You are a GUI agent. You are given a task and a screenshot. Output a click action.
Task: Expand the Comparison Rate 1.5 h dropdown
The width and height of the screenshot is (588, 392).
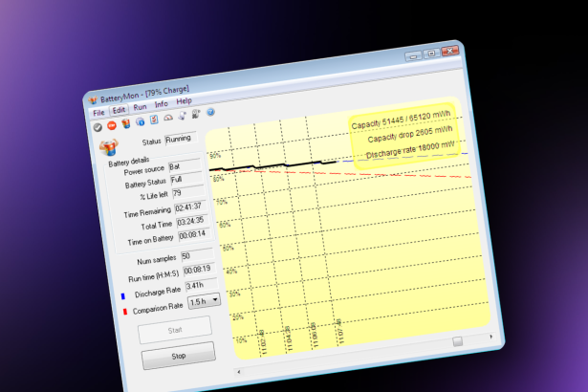(215, 299)
